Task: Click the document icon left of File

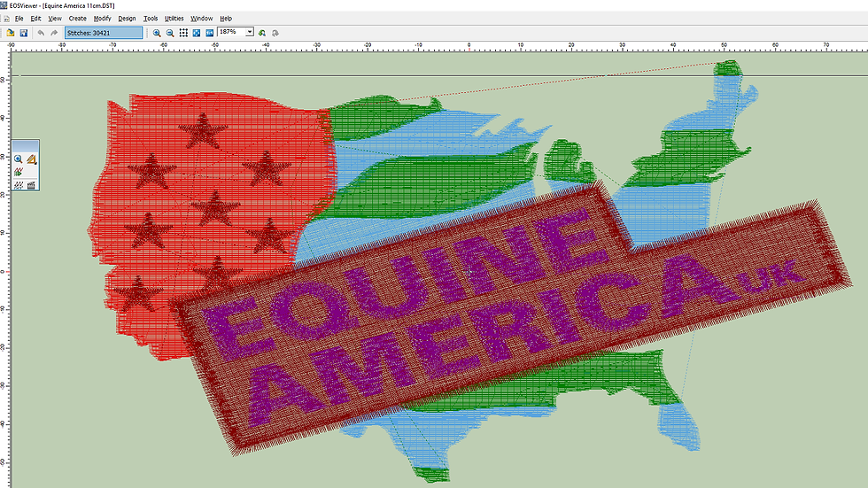Action: pos(7,19)
